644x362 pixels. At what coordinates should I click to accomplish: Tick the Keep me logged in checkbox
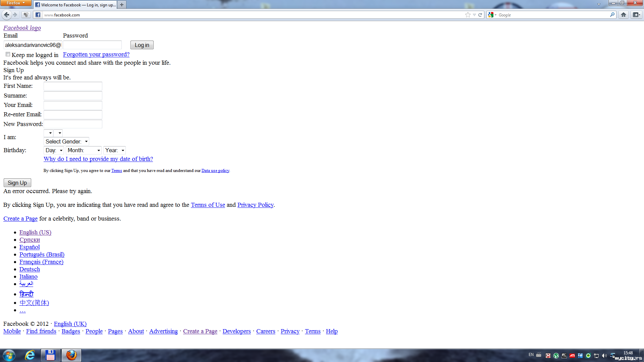tap(8, 54)
